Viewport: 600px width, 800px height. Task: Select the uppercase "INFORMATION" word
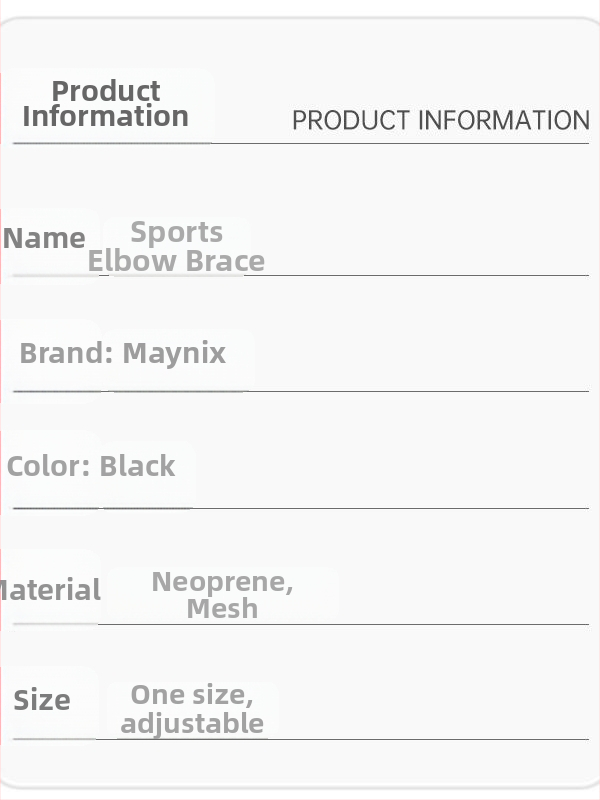tap(504, 121)
